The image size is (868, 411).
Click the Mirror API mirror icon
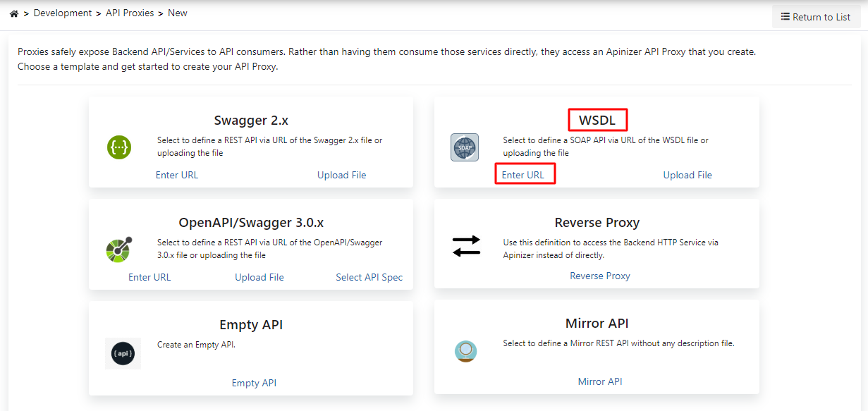point(466,350)
